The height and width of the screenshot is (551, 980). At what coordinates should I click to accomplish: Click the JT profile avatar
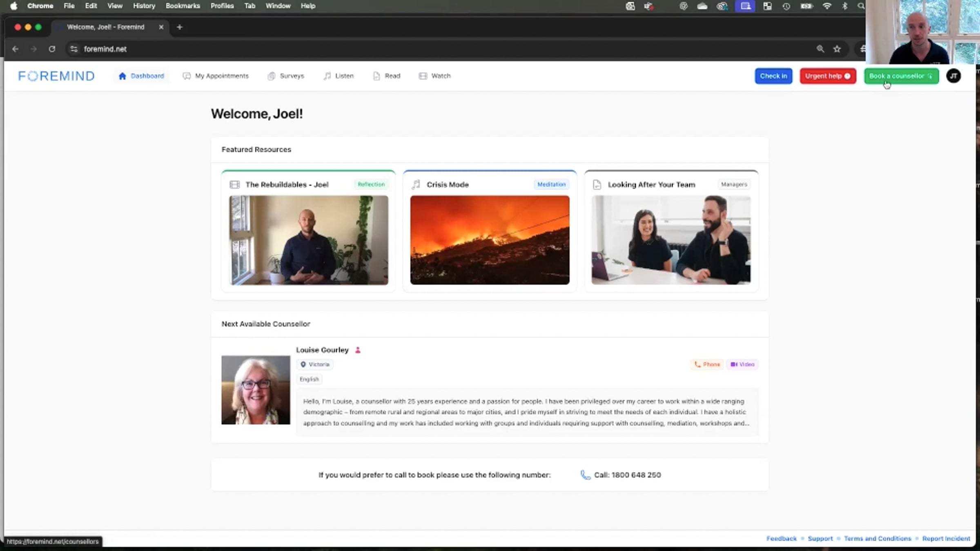pyautogui.click(x=953, y=76)
